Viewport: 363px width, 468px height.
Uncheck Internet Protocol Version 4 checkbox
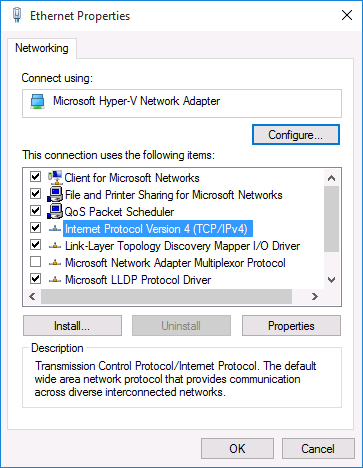pyautogui.click(x=35, y=228)
